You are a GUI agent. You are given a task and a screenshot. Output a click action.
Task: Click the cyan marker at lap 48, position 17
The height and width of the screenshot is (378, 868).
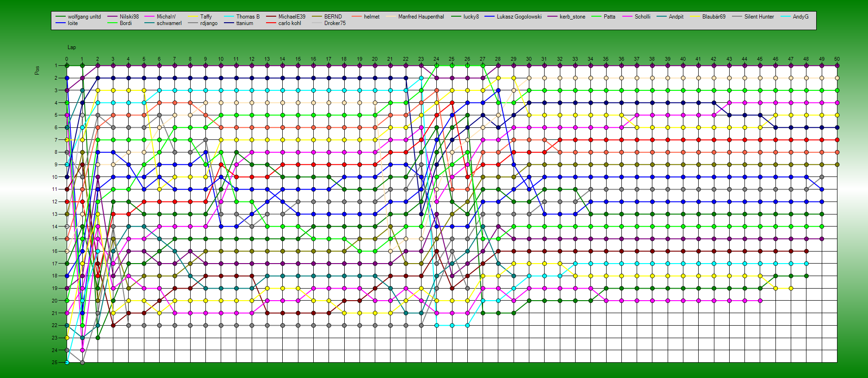pyautogui.click(x=806, y=264)
